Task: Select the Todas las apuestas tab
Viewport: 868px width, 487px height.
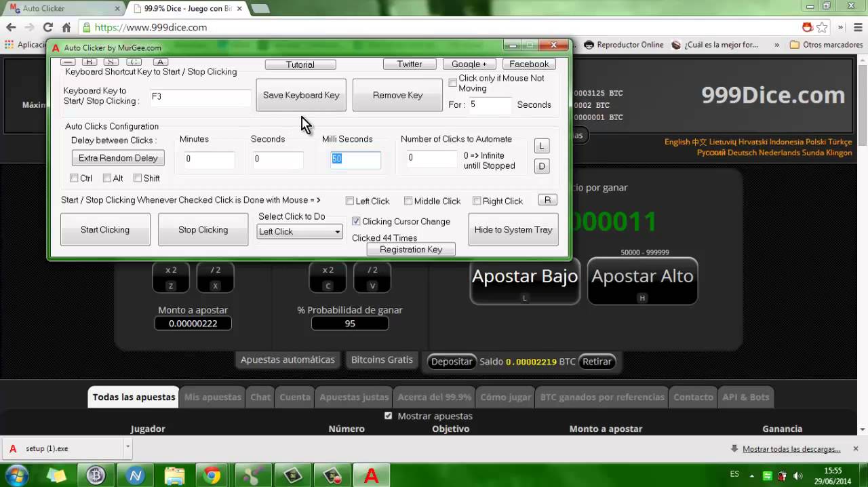Action: 134,397
